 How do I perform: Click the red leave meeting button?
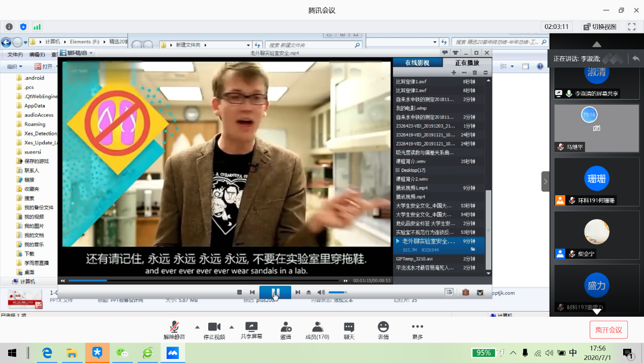pos(608,330)
